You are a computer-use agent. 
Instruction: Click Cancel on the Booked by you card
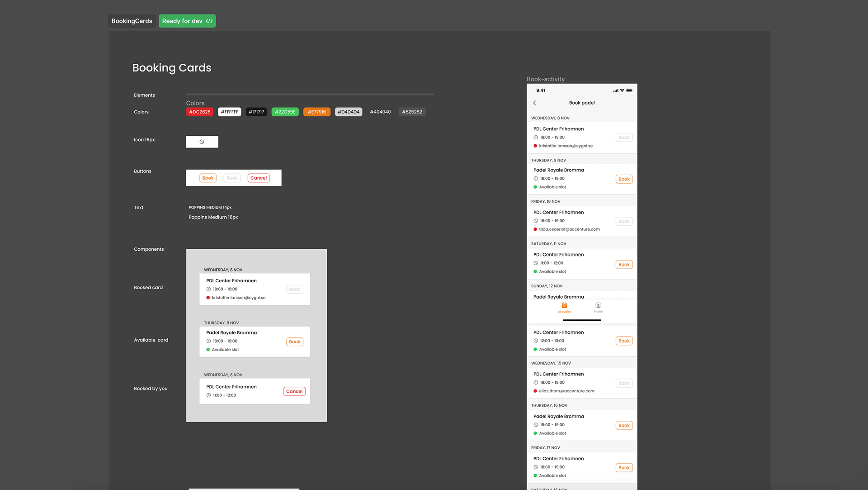[294, 391]
